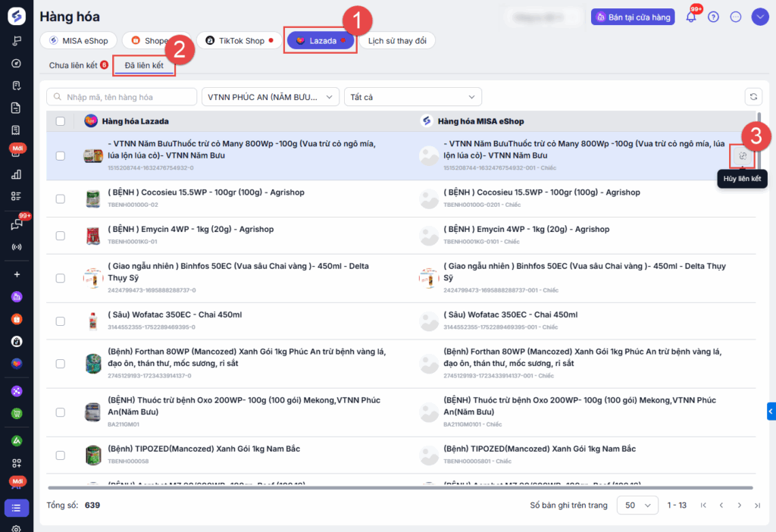
Task: Click Wofatac 350EC MISA eShop product name
Action: (510, 315)
